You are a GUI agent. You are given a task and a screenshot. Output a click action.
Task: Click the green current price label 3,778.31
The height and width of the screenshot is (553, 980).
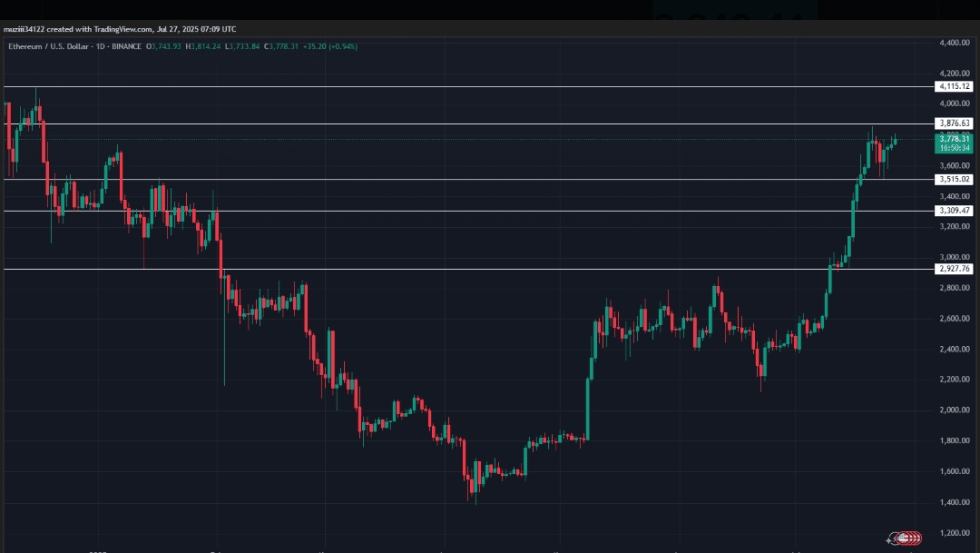954,143
